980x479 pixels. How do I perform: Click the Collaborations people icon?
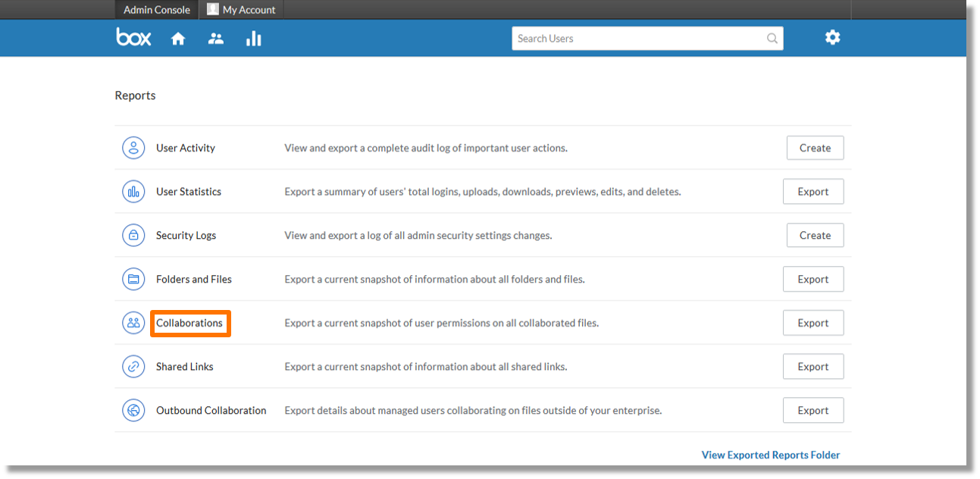pyautogui.click(x=133, y=323)
